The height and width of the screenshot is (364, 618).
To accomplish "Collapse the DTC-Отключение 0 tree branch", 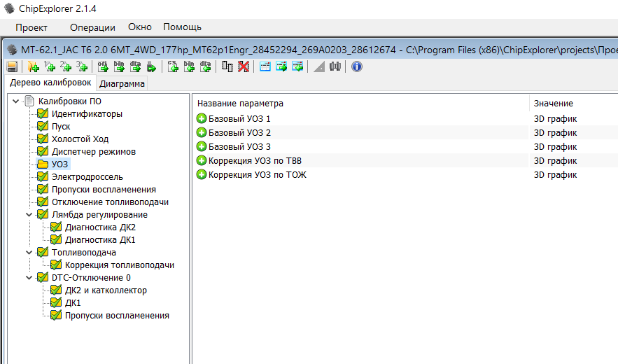I will (29, 278).
